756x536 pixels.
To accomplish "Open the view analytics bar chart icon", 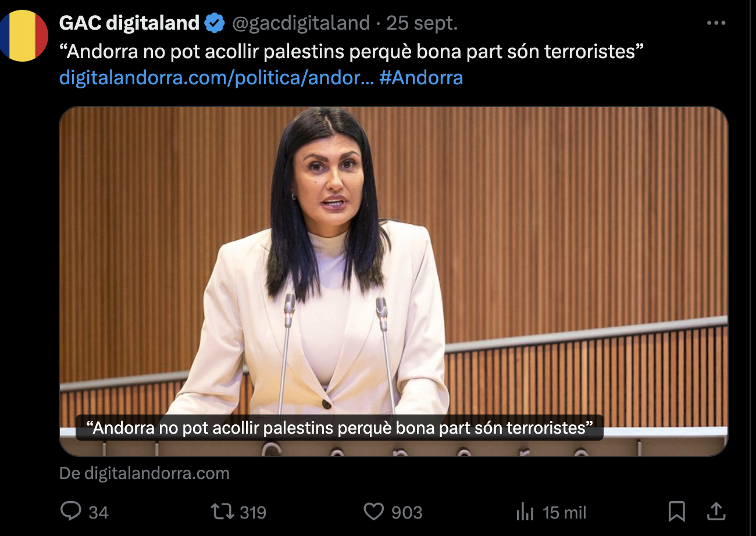I will pos(525,512).
